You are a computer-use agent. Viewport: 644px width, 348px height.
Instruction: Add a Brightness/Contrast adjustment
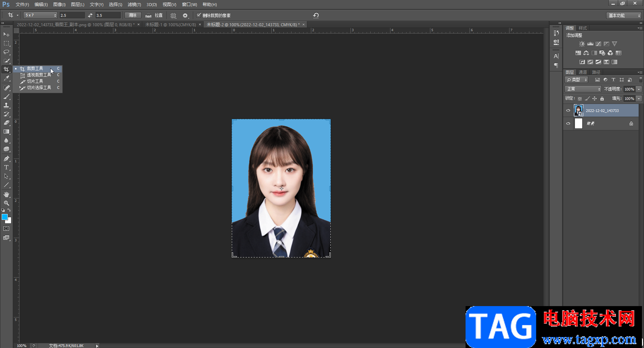(582, 44)
